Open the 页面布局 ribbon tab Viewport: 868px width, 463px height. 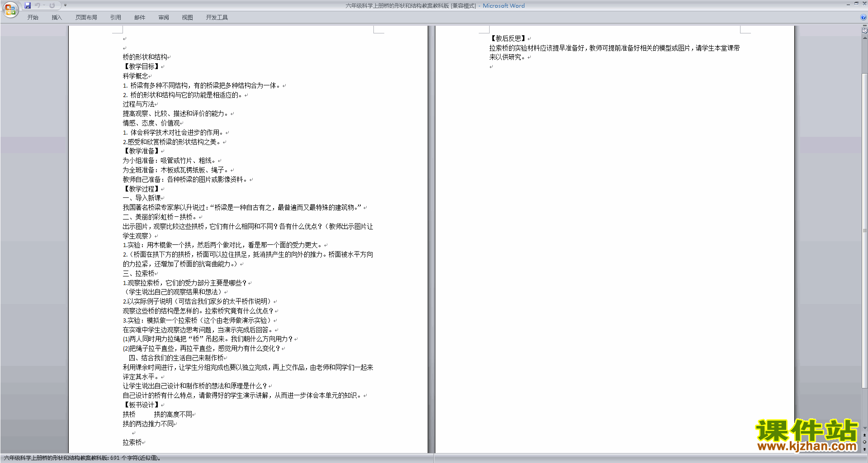pos(86,18)
